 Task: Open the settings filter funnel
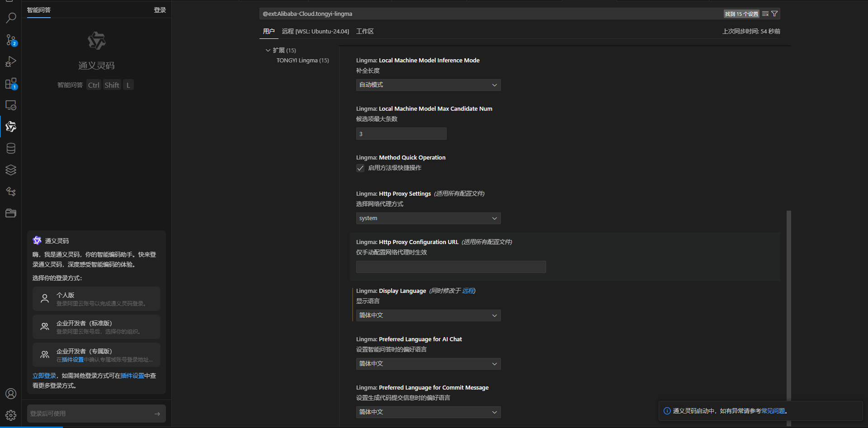(x=774, y=14)
